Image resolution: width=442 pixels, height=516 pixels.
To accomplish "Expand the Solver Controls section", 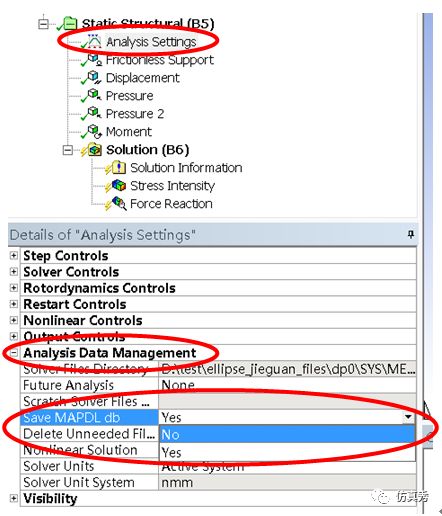I will coord(13,272).
